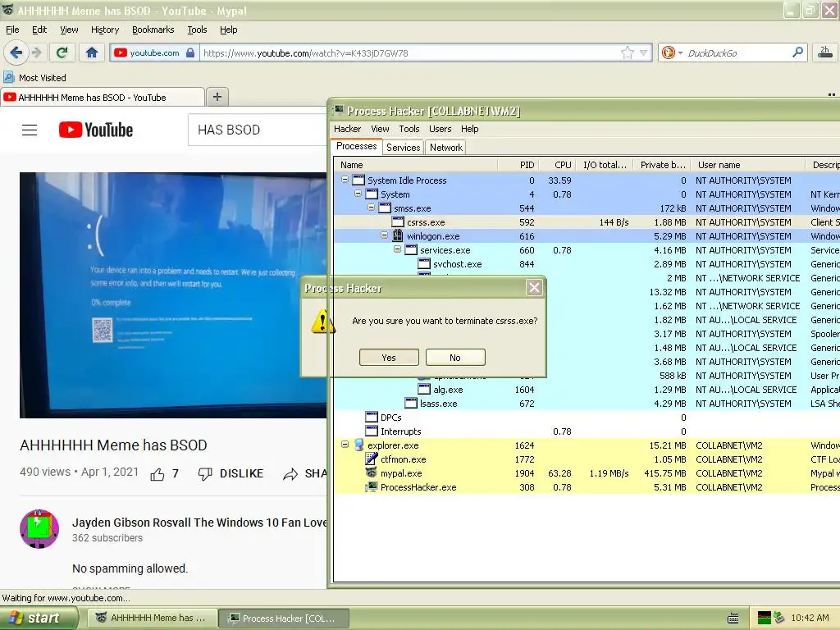Open the browser File menu
The height and width of the screenshot is (630, 840).
pyautogui.click(x=12, y=30)
